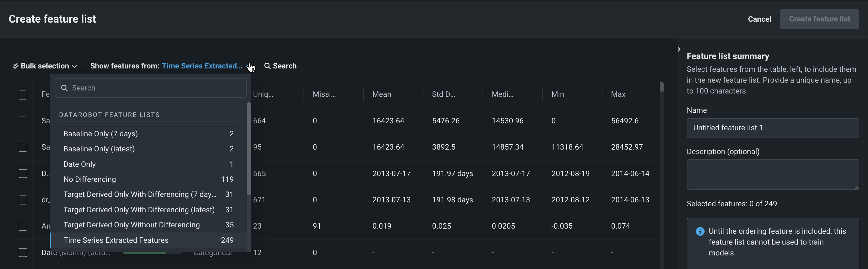Collapse the Feature list summary panel chevron
This screenshot has width=868, height=269.
(679, 49)
